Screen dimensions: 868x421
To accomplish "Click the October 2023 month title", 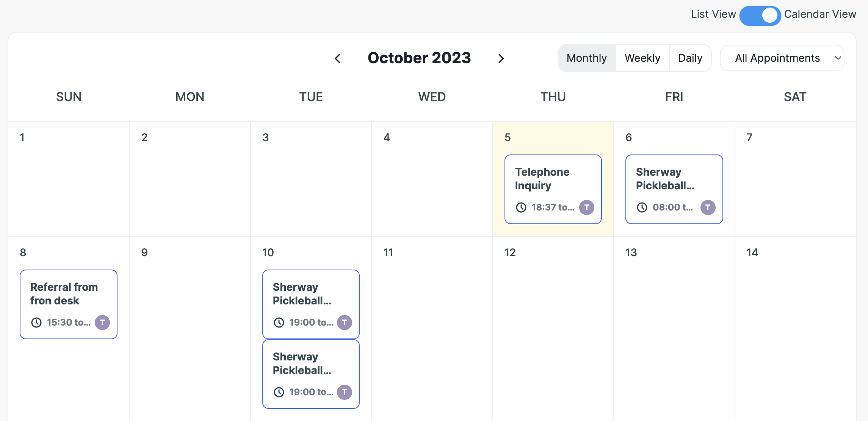I will click(x=419, y=58).
